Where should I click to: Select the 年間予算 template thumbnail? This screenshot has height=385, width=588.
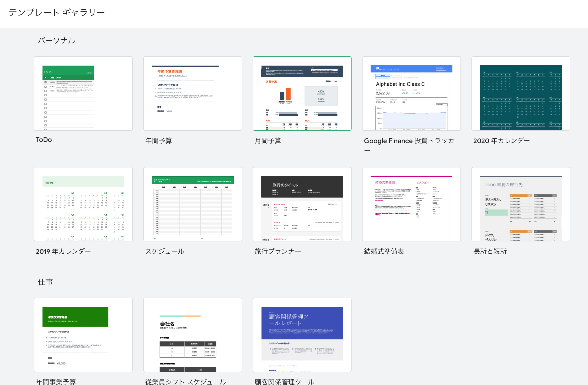(x=192, y=94)
